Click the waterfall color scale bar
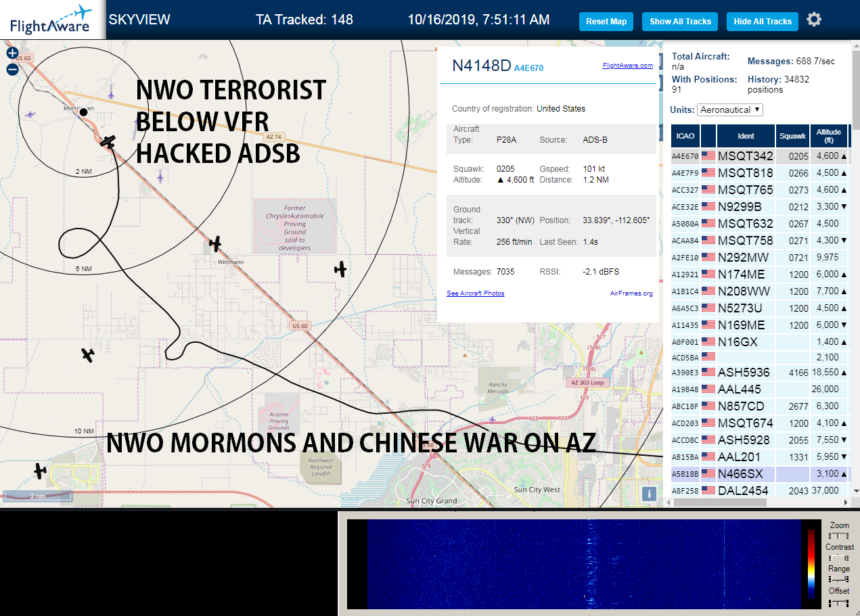860x616 pixels. tap(811, 565)
